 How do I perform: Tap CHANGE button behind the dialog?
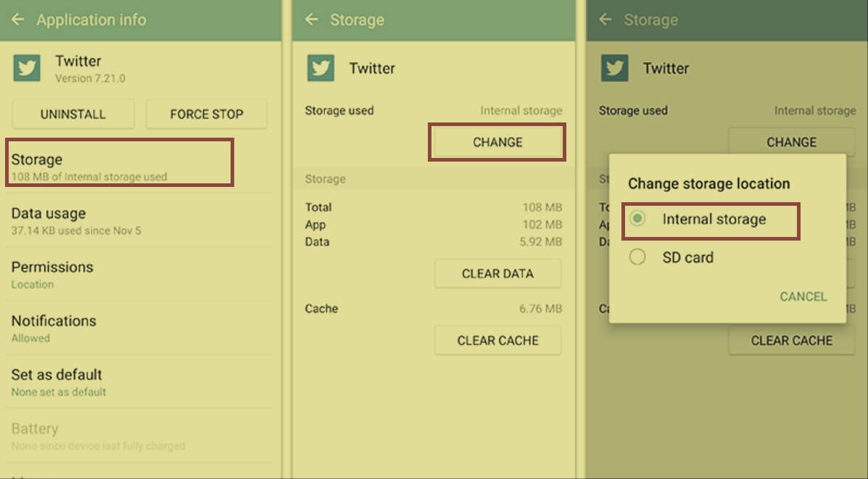tap(792, 141)
